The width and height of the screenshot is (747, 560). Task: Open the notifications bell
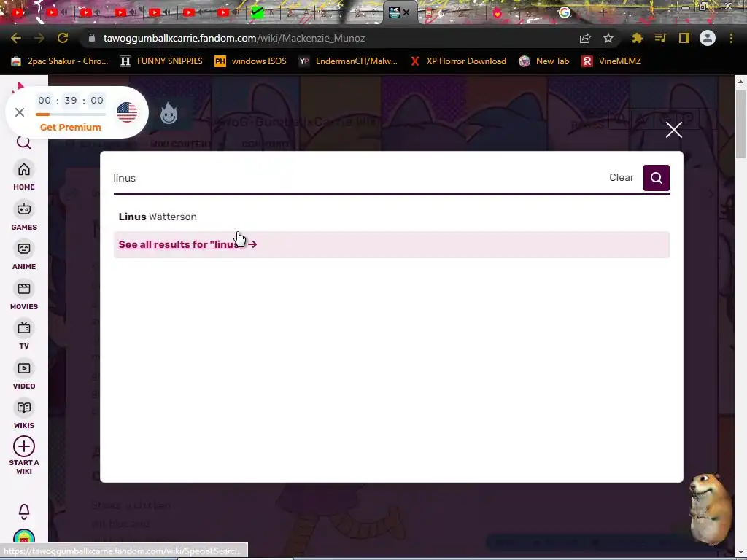24,512
